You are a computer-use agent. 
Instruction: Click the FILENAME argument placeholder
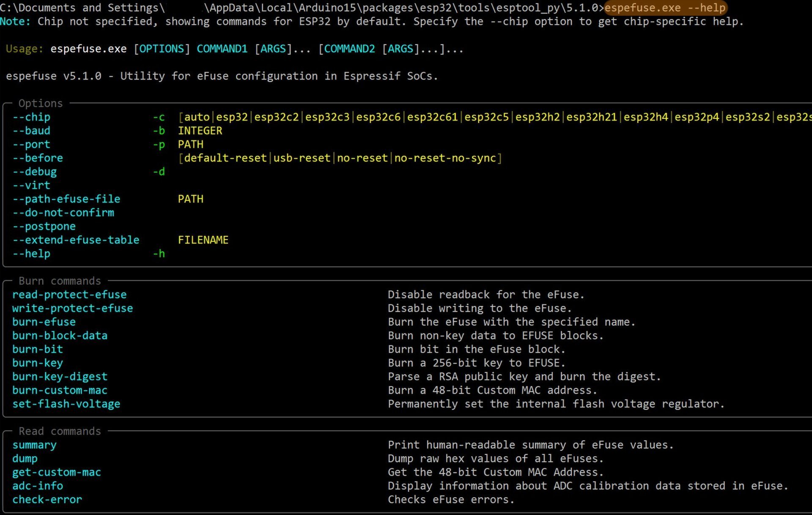coord(203,240)
